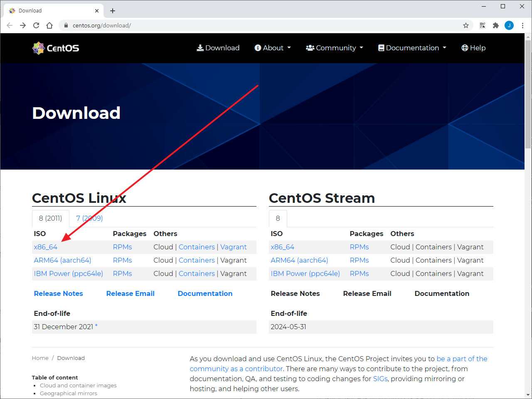The image size is (532, 399).
Task: Open Containers in the CentOS Linux x86_64 row
Action: (x=197, y=247)
